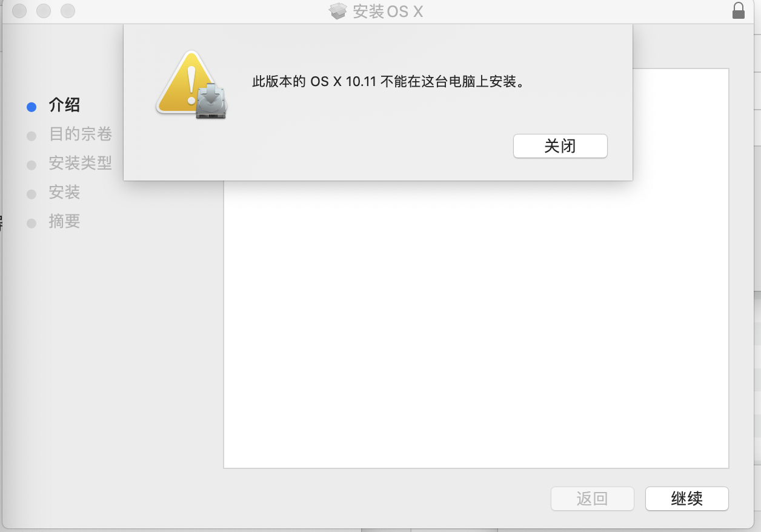Click the gray bullet beside 安装类型
This screenshot has height=532, width=761.
click(32, 165)
